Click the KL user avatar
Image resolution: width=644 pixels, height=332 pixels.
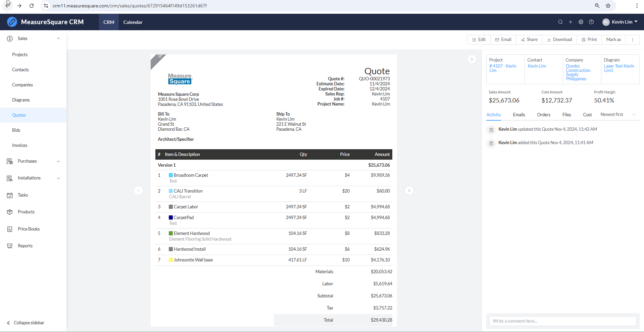coord(606,22)
